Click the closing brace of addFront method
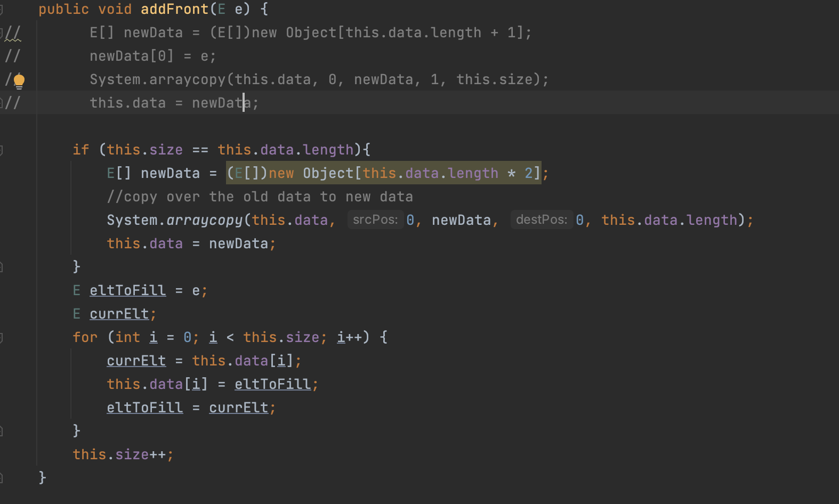 [42, 477]
